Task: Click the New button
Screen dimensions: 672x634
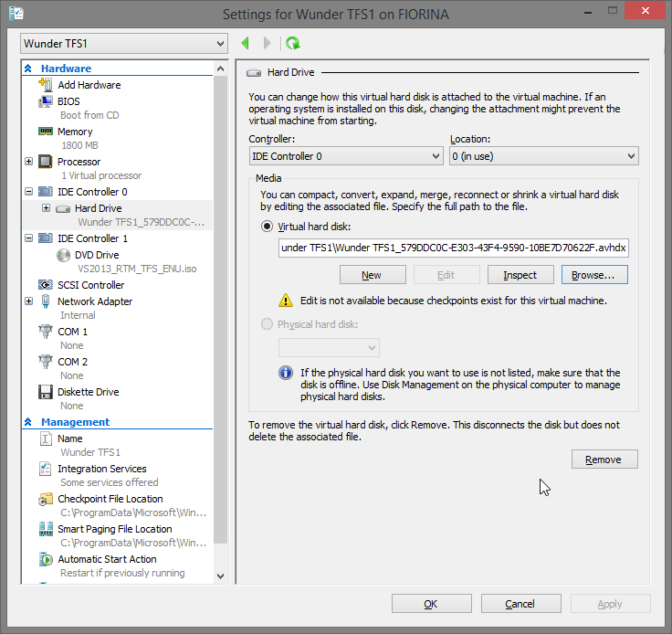Action: click(373, 275)
